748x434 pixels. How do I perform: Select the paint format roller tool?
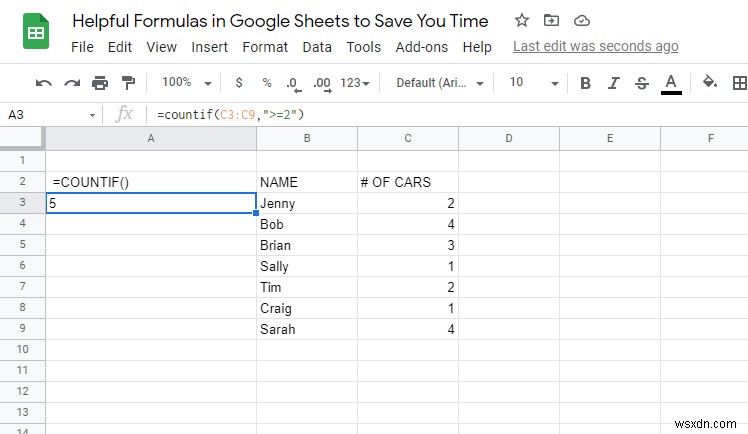tap(127, 83)
